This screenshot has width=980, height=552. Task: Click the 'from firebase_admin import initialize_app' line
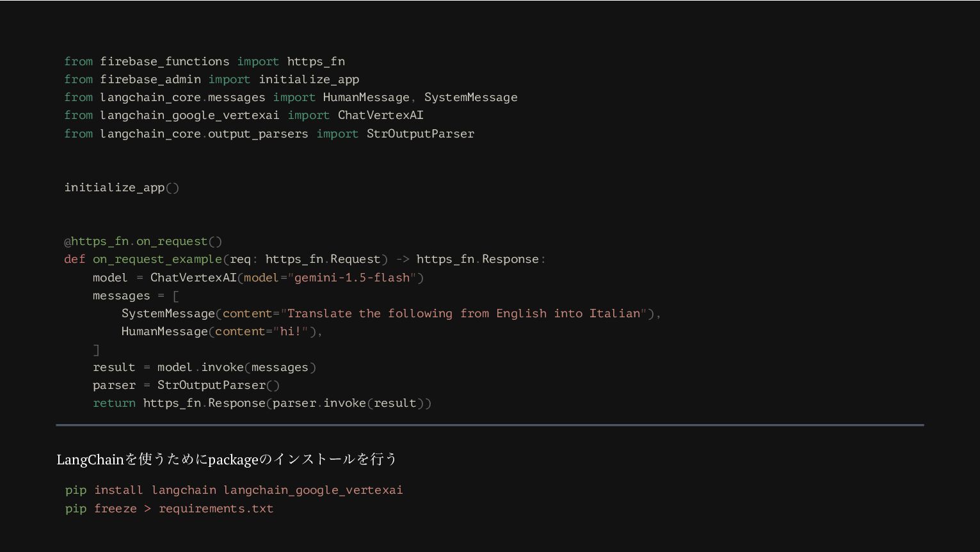pyautogui.click(x=211, y=79)
